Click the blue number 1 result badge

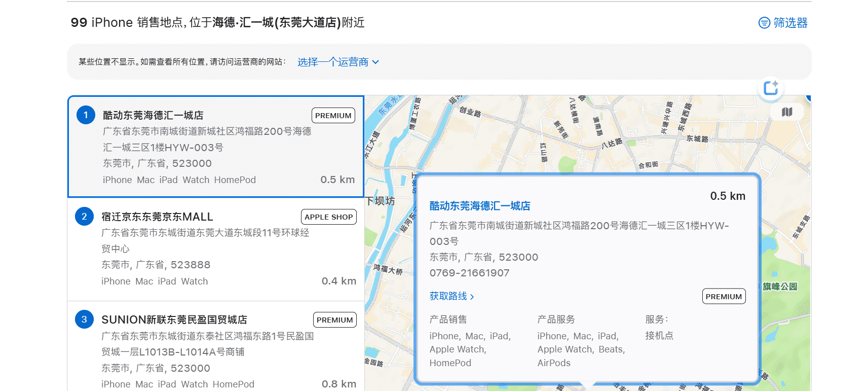click(x=86, y=115)
